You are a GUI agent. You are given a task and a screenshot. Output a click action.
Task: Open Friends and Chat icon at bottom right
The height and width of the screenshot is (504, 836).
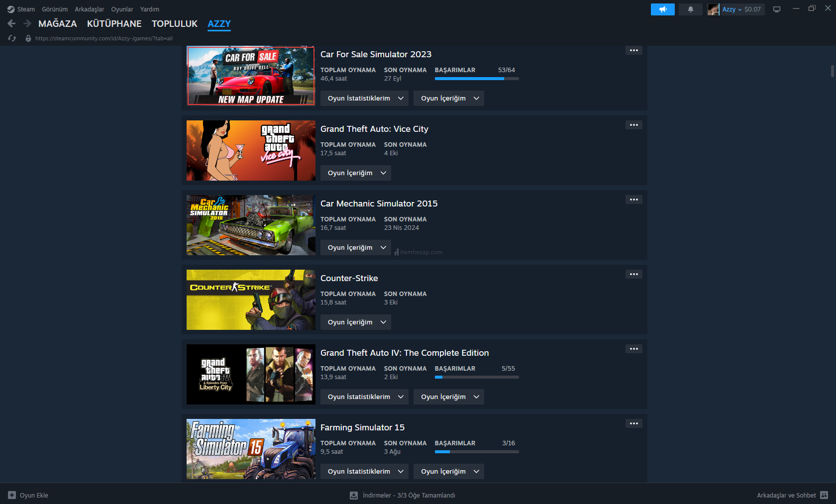pos(824,495)
